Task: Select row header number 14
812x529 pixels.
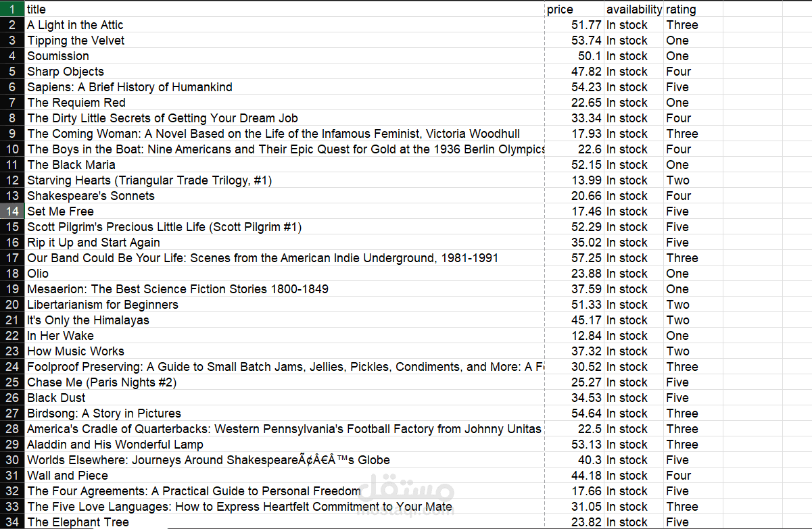Action: [x=13, y=211]
